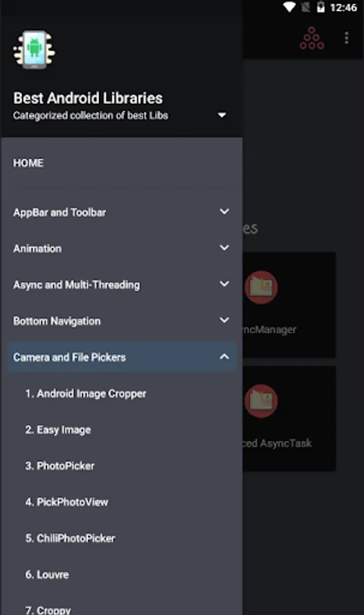Tap the AsyncManager card icon
The image size is (364, 615).
click(261, 287)
